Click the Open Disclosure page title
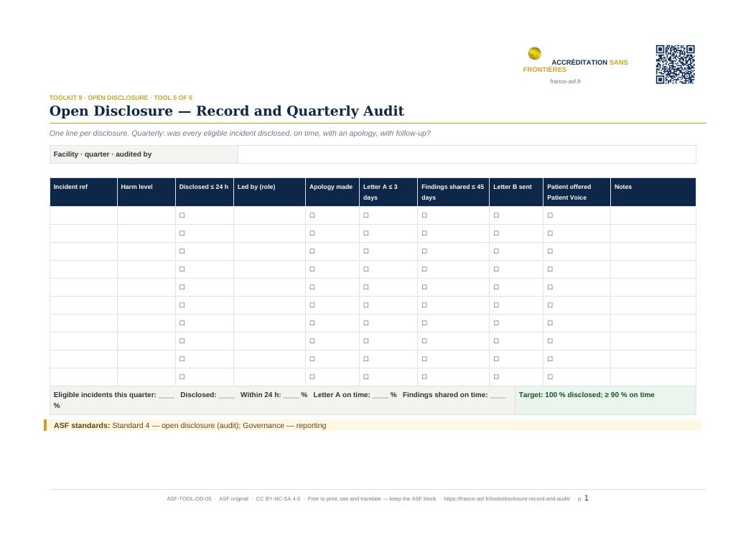Image resolution: width=756 pixels, height=535 pixels. [227, 111]
